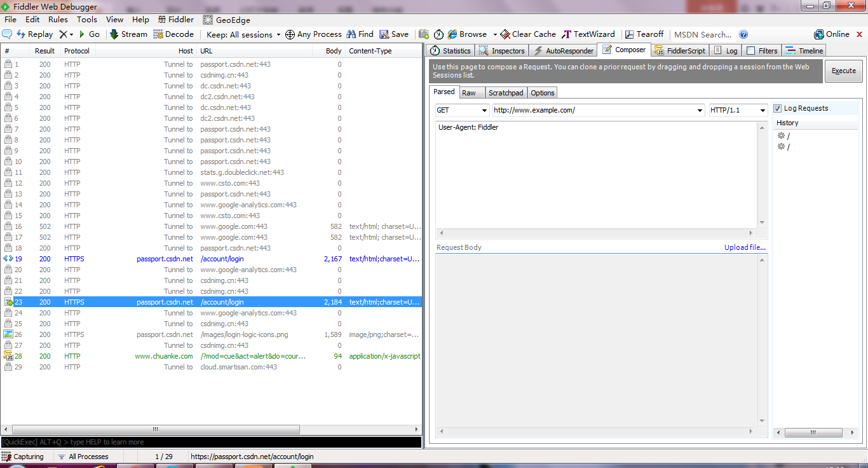The height and width of the screenshot is (468, 868).
Task: Switch to the Filters tab
Action: pyautogui.click(x=762, y=51)
